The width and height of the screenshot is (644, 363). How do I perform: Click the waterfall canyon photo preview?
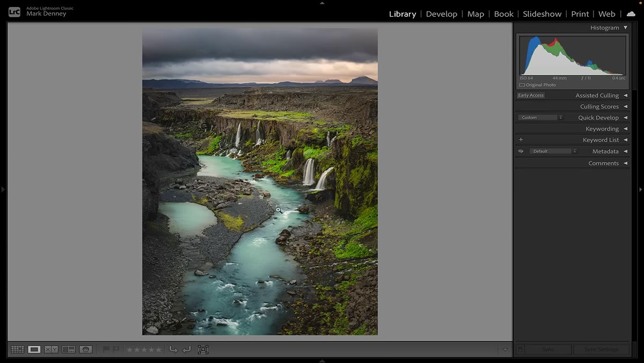260,181
